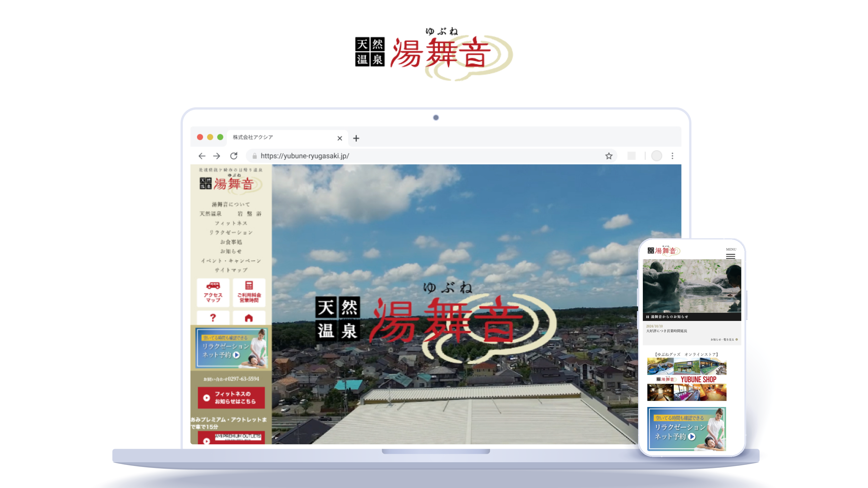Click the 2024/10/10 news date on phone
This screenshot has width=868, height=488.
click(654, 326)
